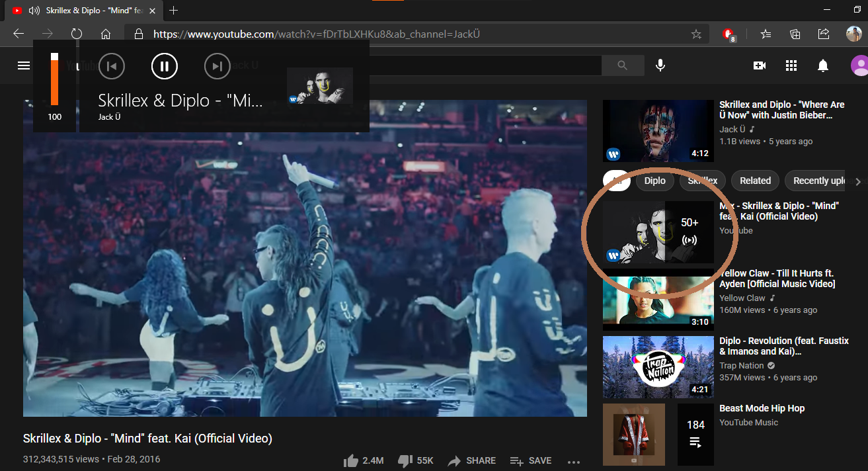The width and height of the screenshot is (868, 471).
Task: Save the video to a playlist
Action: coord(530,460)
